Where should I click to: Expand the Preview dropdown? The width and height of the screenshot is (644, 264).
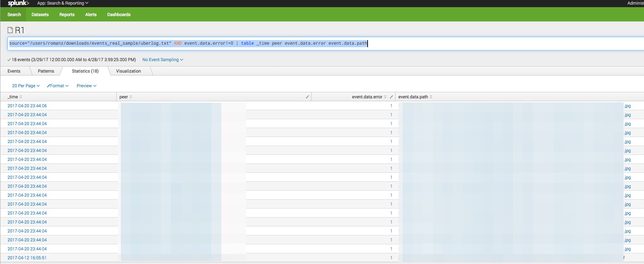(x=87, y=86)
